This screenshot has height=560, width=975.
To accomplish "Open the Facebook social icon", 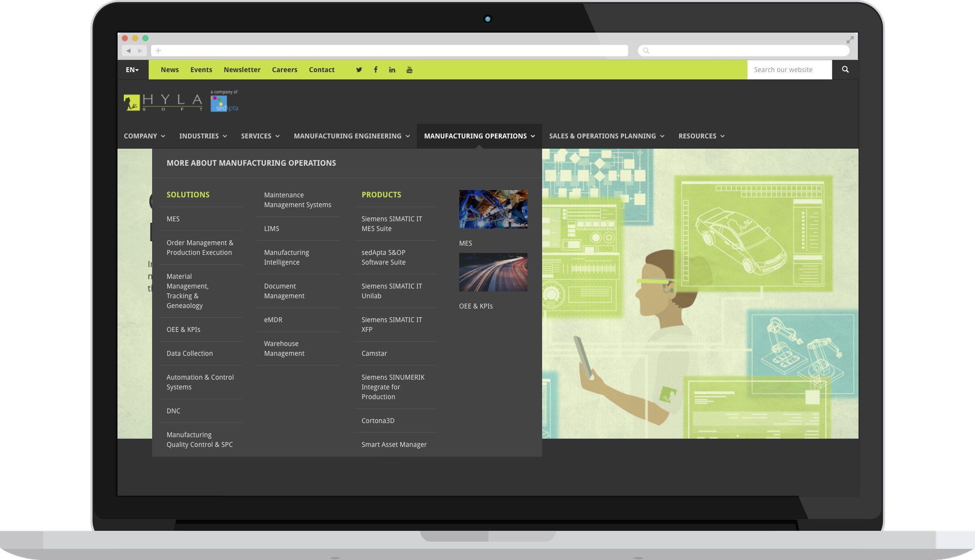I will click(x=375, y=70).
